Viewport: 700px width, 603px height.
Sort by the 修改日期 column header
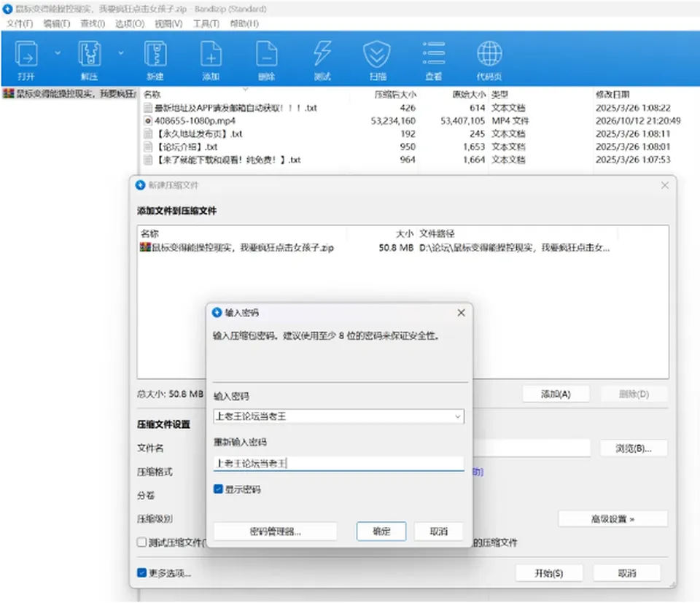coord(612,94)
